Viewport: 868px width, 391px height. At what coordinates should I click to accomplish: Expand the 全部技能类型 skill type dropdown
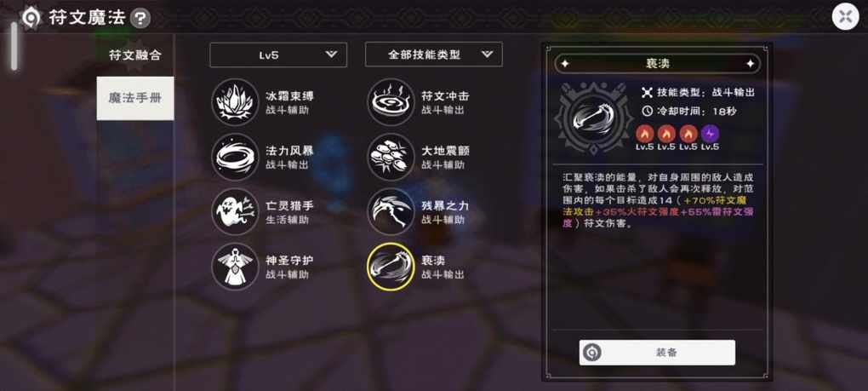pos(433,55)
